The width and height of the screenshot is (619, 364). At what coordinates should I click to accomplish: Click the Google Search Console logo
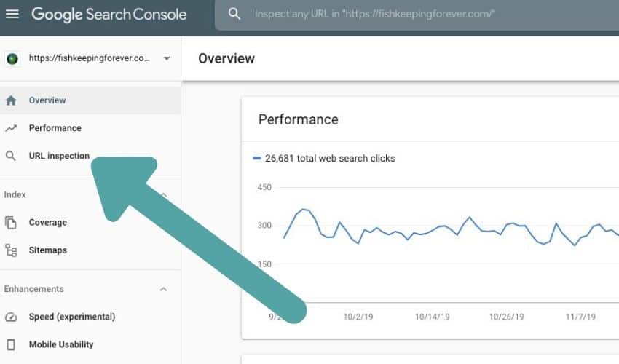(109, 15)
